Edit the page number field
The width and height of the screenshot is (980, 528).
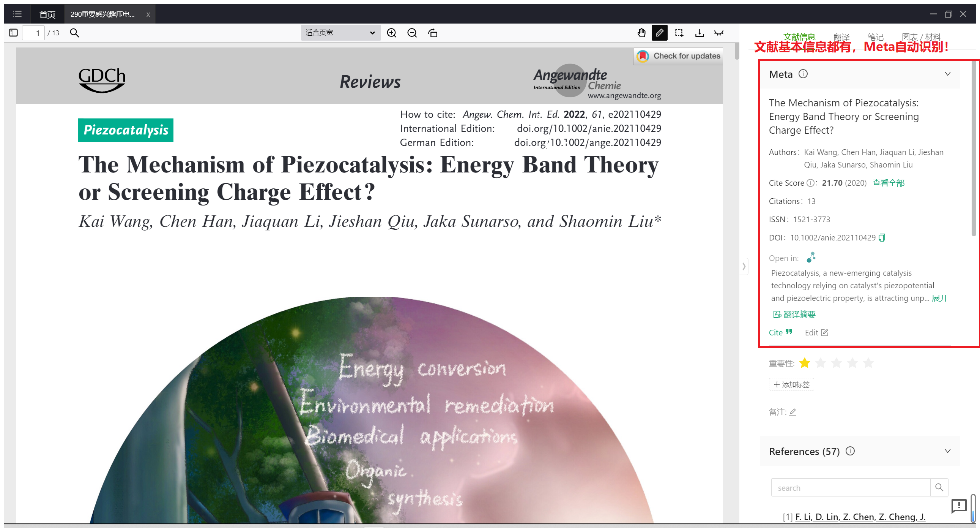pyautogui.click(x=33, y=33)
